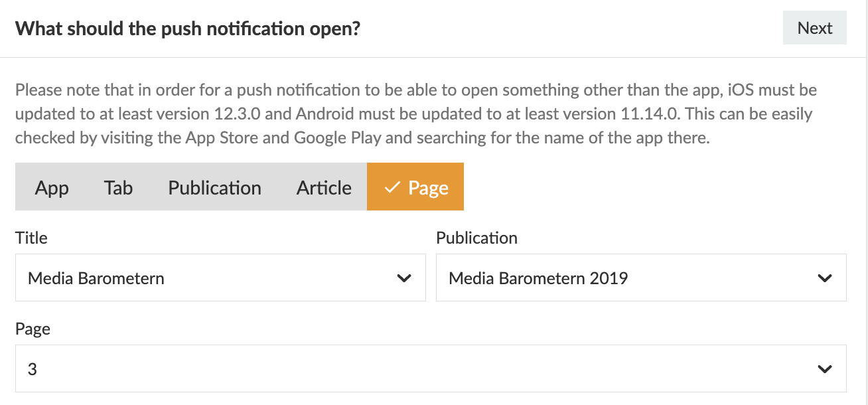Click the selected page value 3
Image resolution: width=868 pixels, height=405 pixels.
point(33,368)
